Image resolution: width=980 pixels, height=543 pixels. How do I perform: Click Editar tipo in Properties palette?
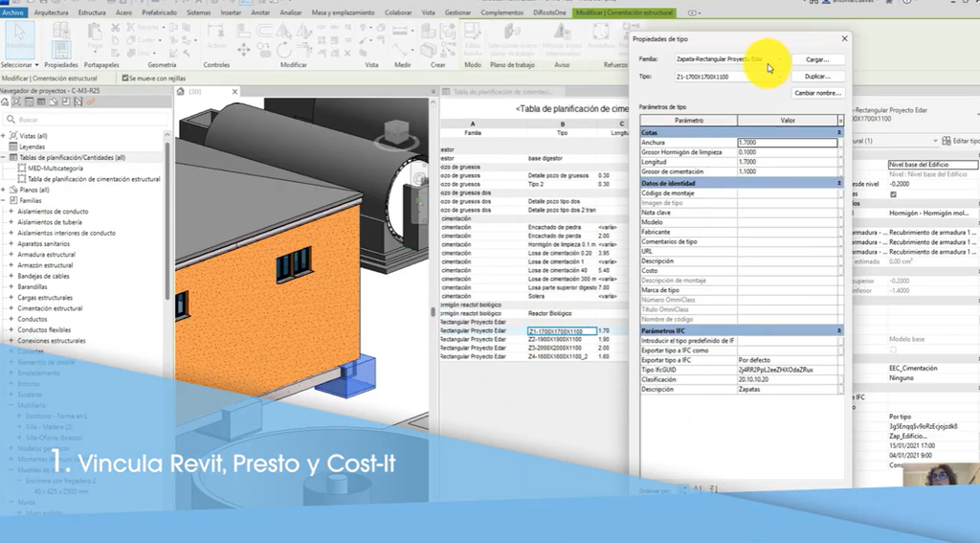(x=961, y=141)
